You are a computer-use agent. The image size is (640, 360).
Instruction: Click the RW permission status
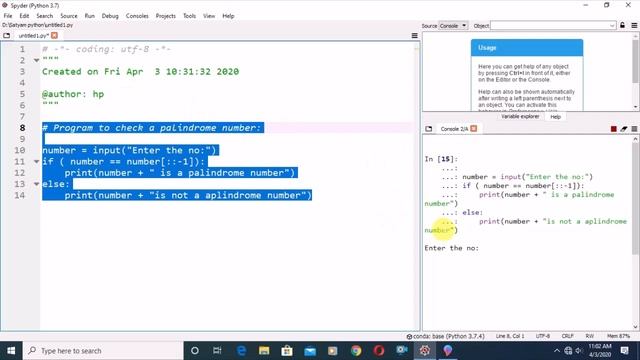(589, 336)
